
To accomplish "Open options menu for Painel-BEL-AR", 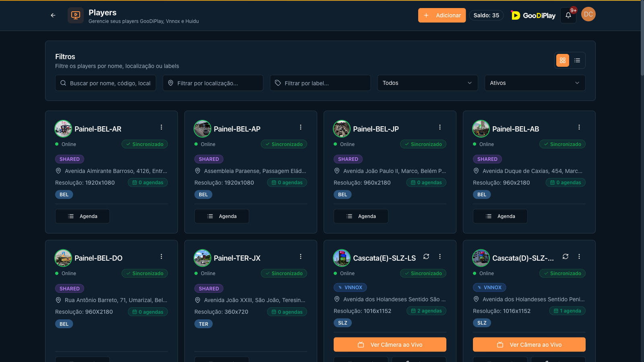I will (x=161, y=127).
